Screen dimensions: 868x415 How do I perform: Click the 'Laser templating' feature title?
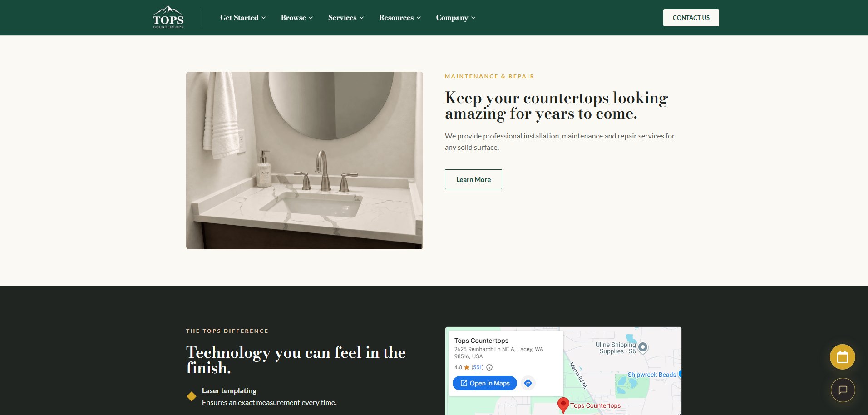[229, 390]
